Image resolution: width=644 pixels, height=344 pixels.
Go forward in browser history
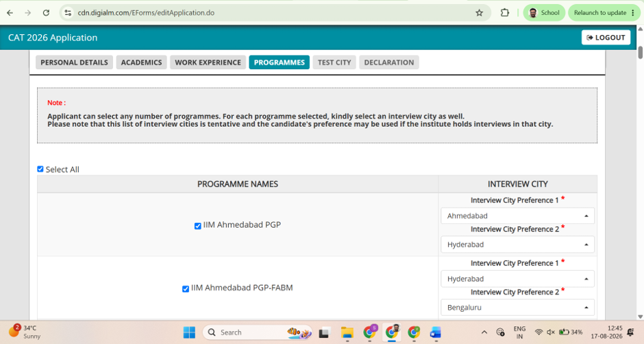(x=27, y=13)
